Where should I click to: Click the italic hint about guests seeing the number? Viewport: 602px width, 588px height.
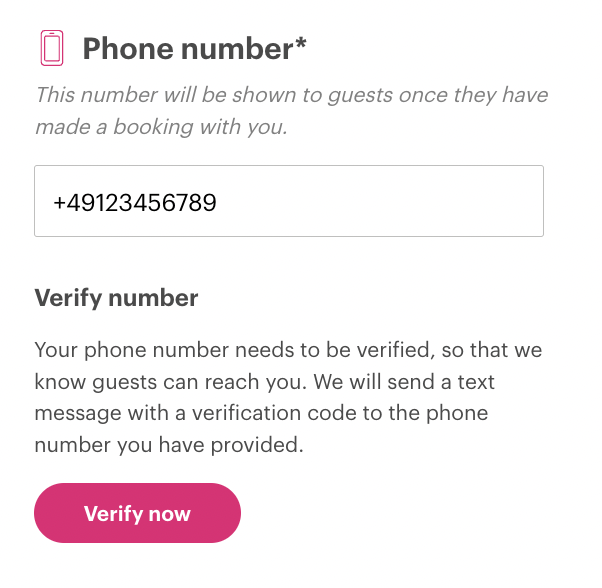tap(292, 111)
